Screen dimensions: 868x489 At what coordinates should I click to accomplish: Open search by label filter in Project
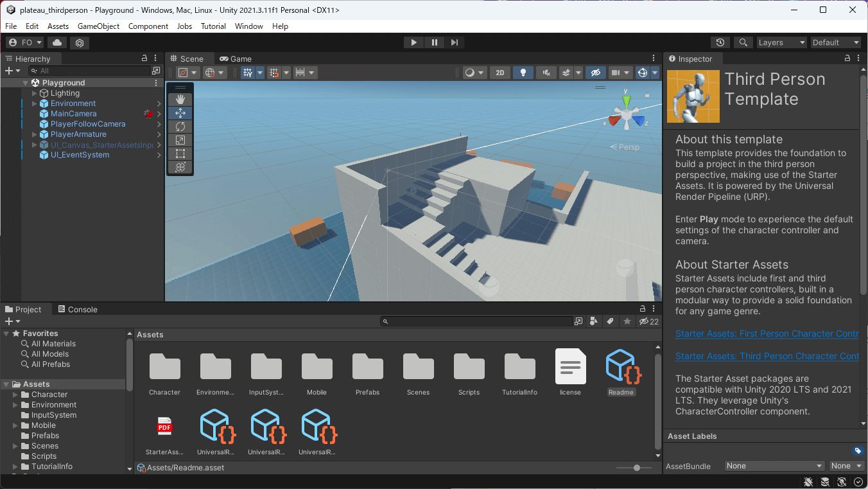click(x=610, y=321)
